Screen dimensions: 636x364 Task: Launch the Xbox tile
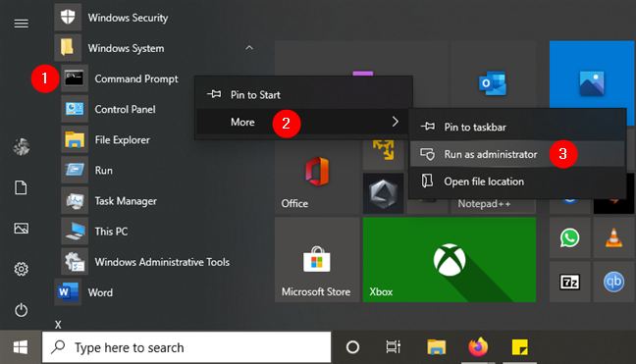point(450,259)
